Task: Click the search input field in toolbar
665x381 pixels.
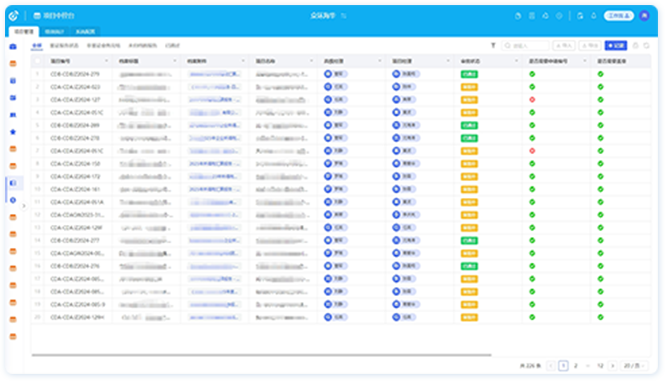Action: pos(525,45)
